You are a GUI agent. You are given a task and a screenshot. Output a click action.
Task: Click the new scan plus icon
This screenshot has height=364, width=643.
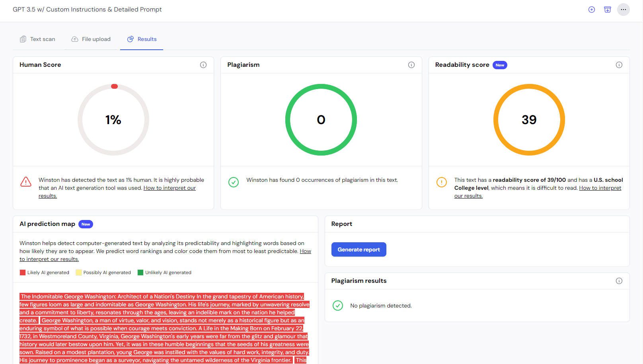tap(591, 10)
